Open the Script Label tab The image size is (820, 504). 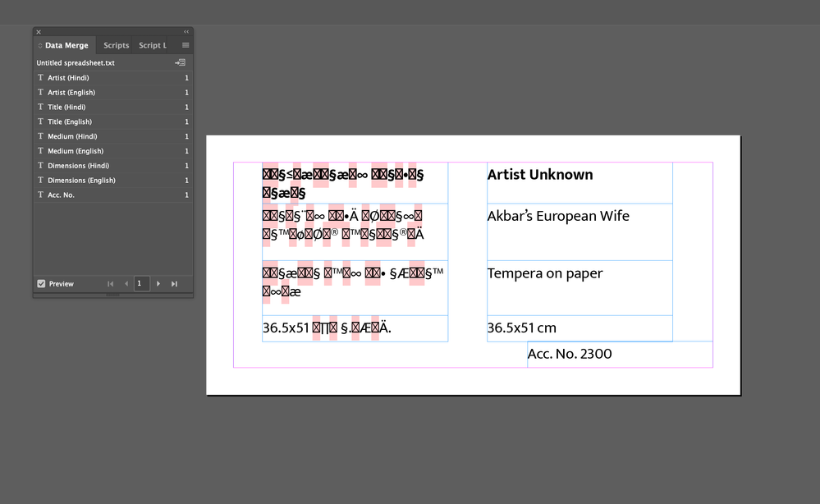point(152,45)
